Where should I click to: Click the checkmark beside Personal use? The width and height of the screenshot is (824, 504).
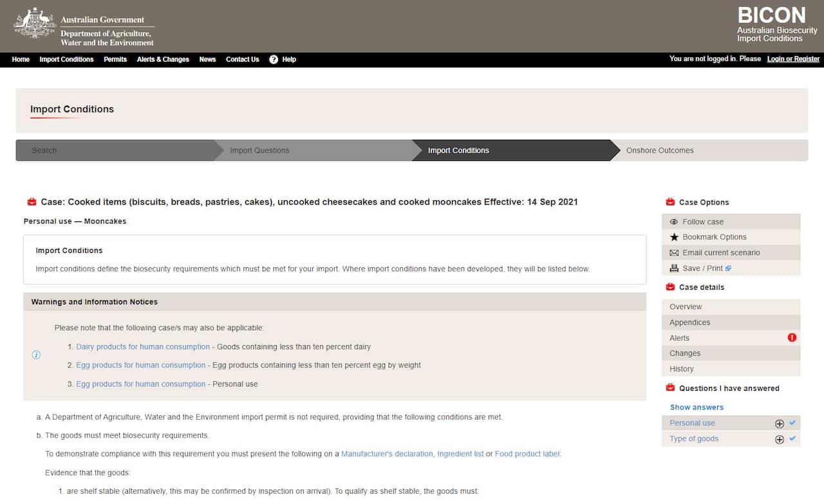click(792, 423)
